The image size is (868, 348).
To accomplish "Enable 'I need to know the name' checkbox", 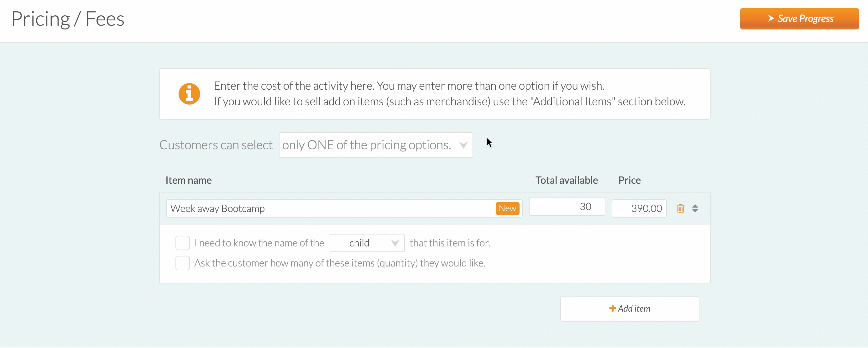I will [x=183, y=243].
